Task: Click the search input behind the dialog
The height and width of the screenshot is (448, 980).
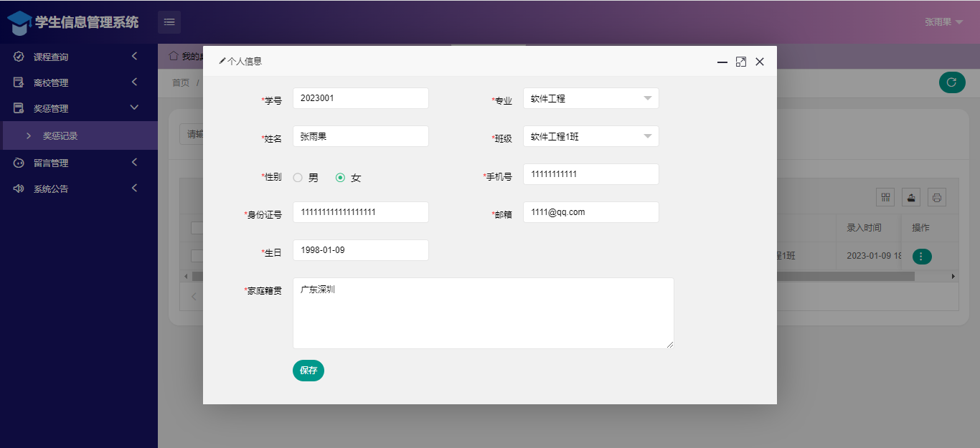Action: 191,134
